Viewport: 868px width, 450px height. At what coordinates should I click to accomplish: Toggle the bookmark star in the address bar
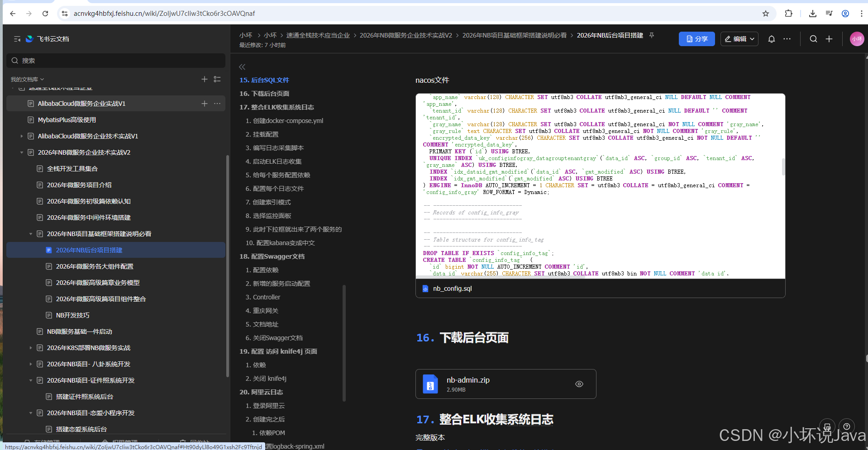766,14
